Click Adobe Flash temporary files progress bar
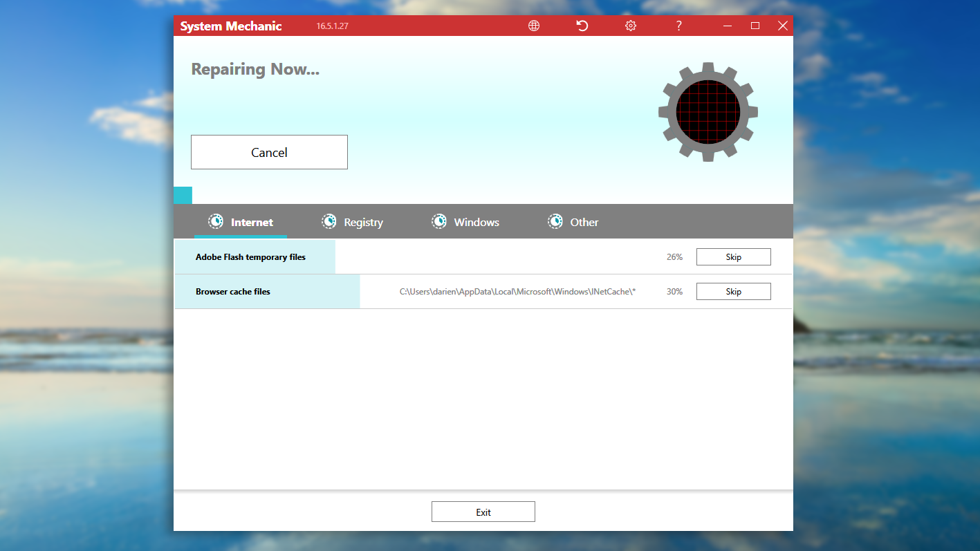 point(255,257)
